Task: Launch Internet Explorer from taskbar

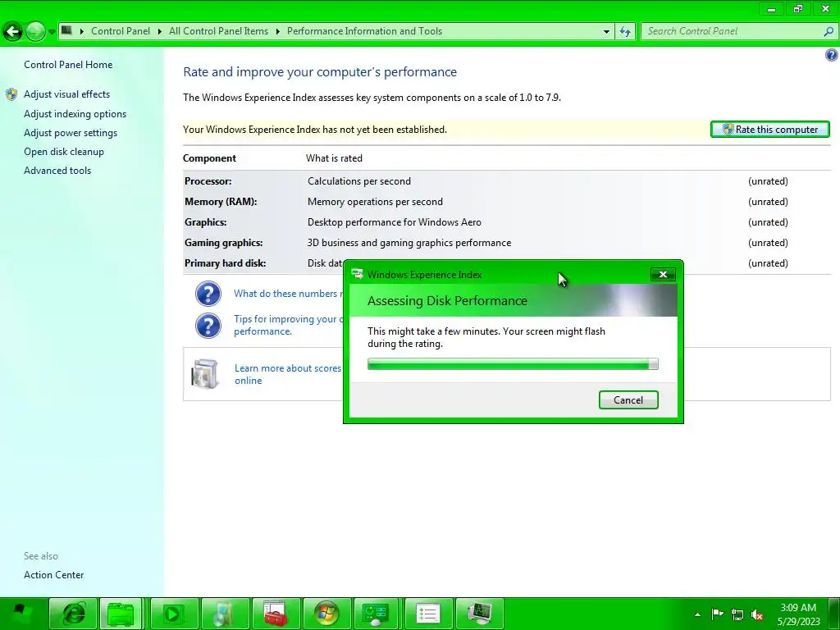Action: 73,614
